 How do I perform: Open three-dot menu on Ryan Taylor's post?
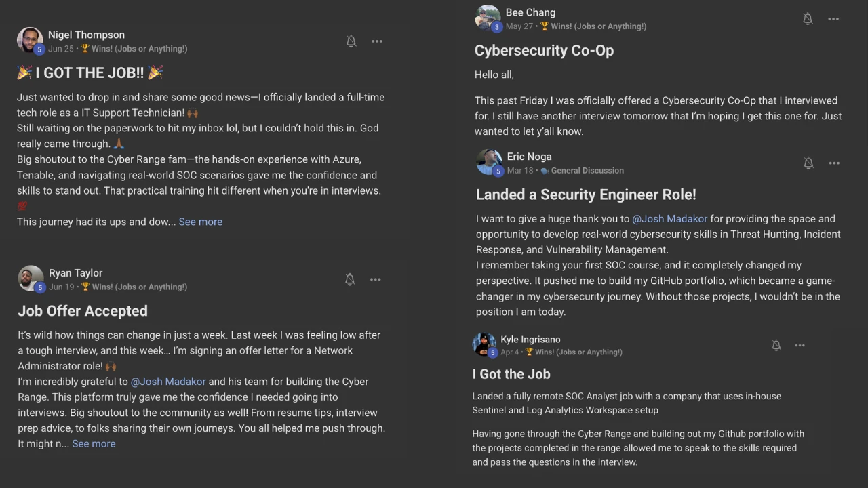[x=376, y=279]
